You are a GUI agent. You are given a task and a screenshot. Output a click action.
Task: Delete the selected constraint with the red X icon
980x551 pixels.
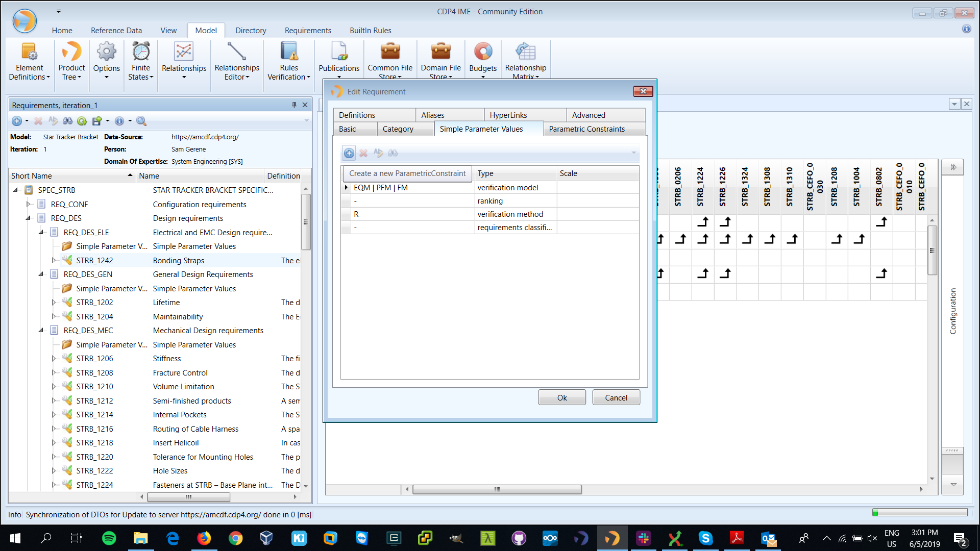coord(363,153)
